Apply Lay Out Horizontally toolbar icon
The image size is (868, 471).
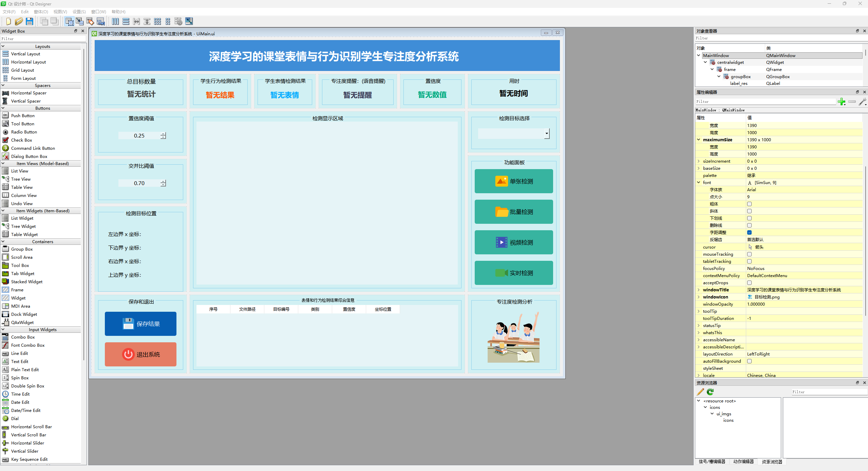115,21
